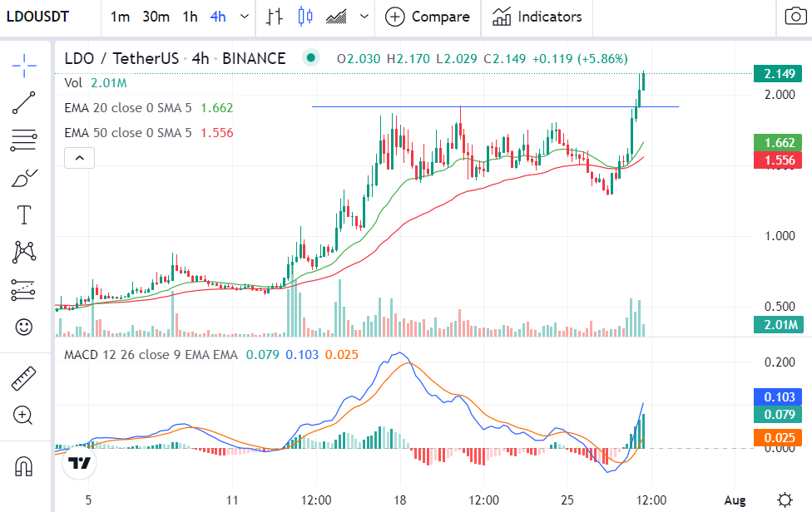Select the ruler measure tool
This screenshot has height=512, width=812.
coord(24,378)
